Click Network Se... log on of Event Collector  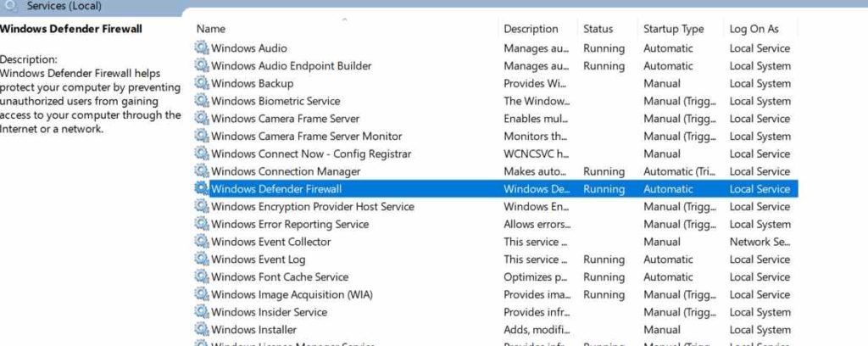[x=759, y=242]
